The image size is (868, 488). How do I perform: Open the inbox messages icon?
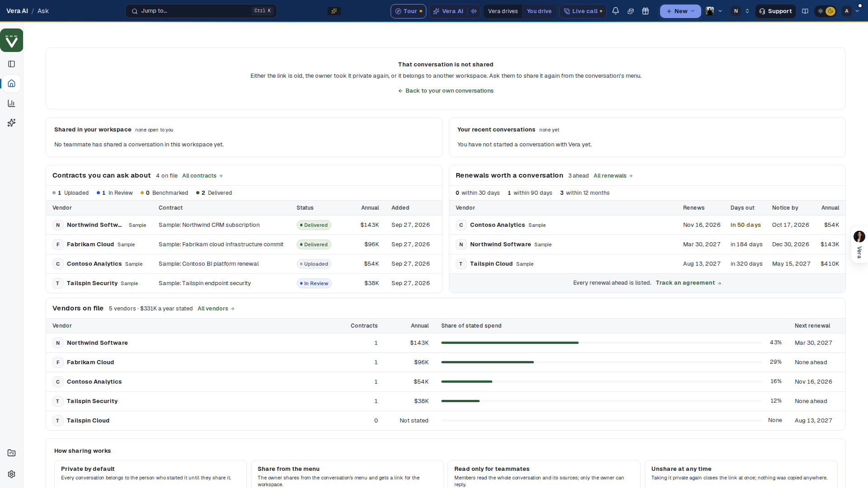[x=631, y=11]
